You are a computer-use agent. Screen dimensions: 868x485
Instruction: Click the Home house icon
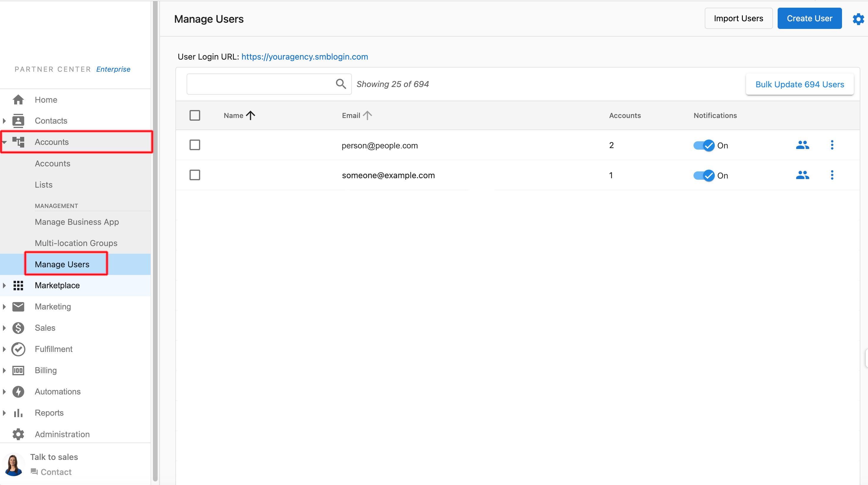pos(18,100)
